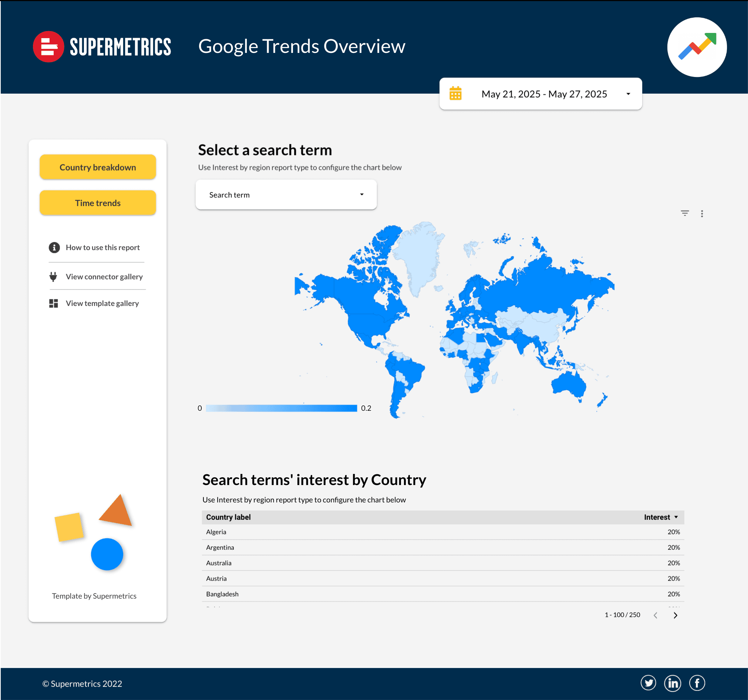
Task: Select the Australia row in table
Action: click(219, 563)
